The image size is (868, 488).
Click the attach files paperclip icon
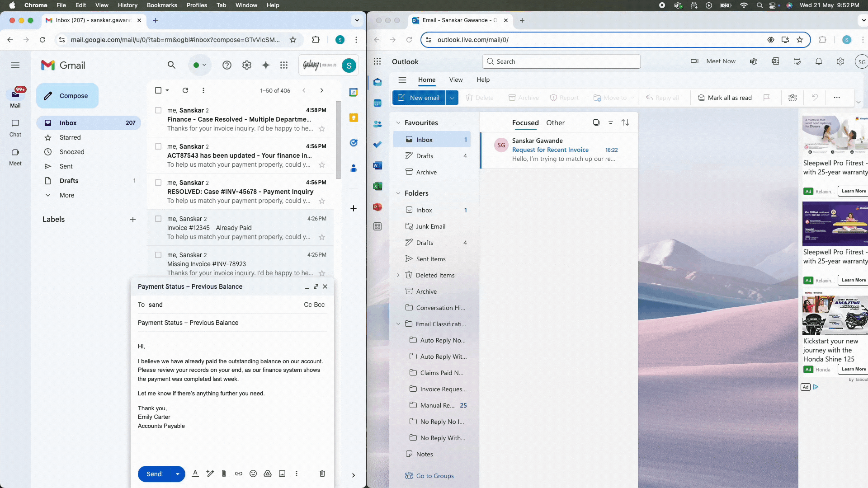coord(224,474)
